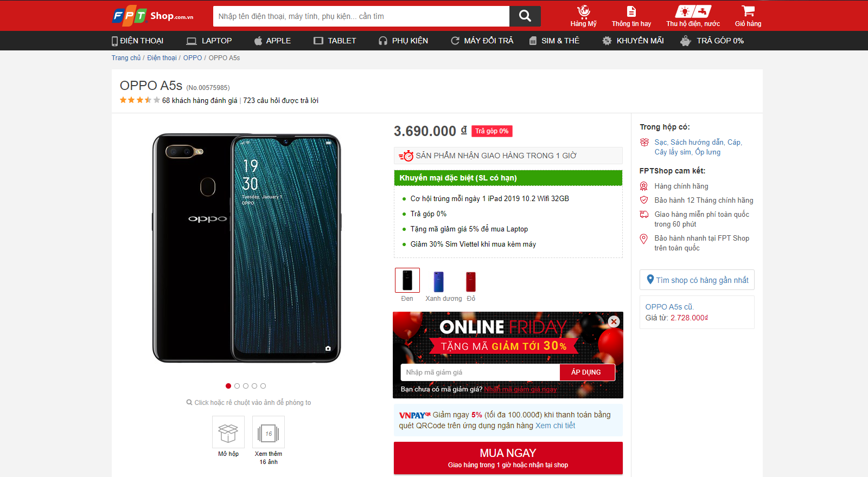Go to the LAPTOP category

click(x=209, y=41)
